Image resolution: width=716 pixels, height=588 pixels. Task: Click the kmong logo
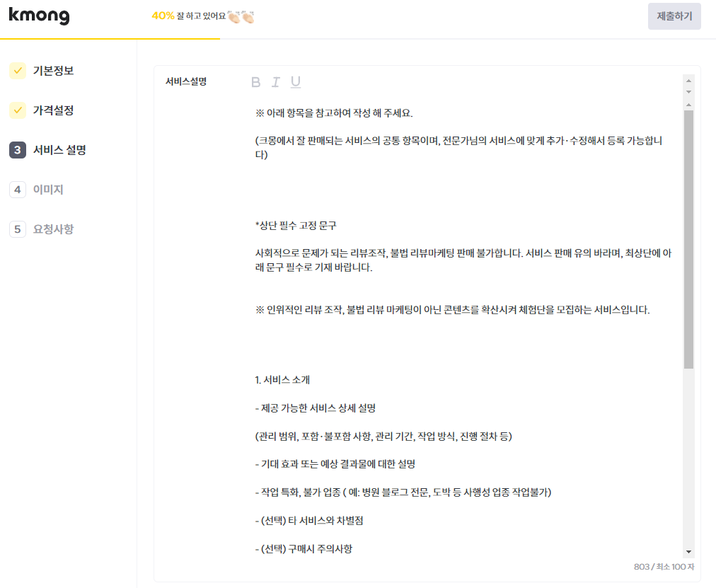click(x=40, y=16)
